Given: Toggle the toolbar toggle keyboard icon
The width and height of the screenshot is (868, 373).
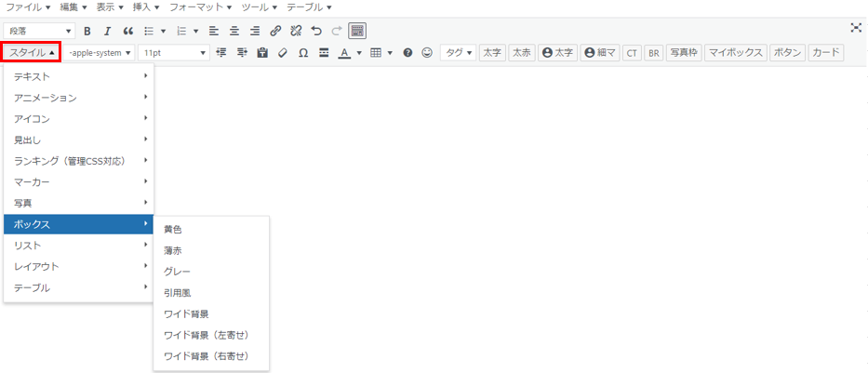Looking at the screenshot, I should [x=357, y=31].
